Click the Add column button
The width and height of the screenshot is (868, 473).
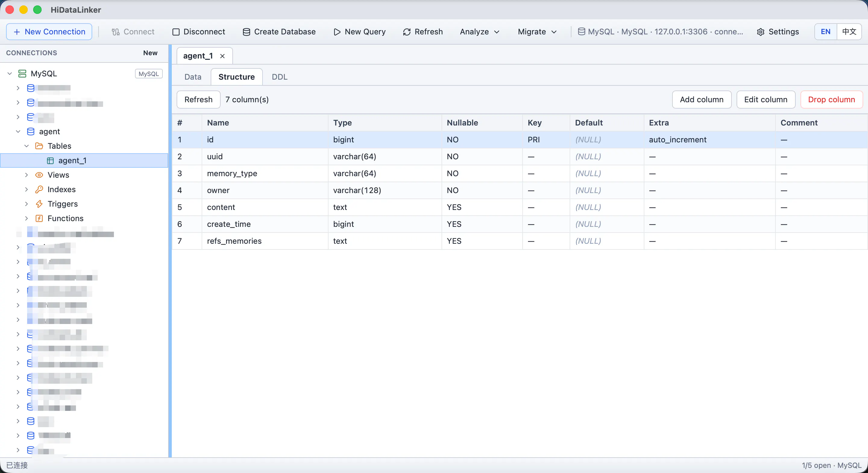pos(702,100)
